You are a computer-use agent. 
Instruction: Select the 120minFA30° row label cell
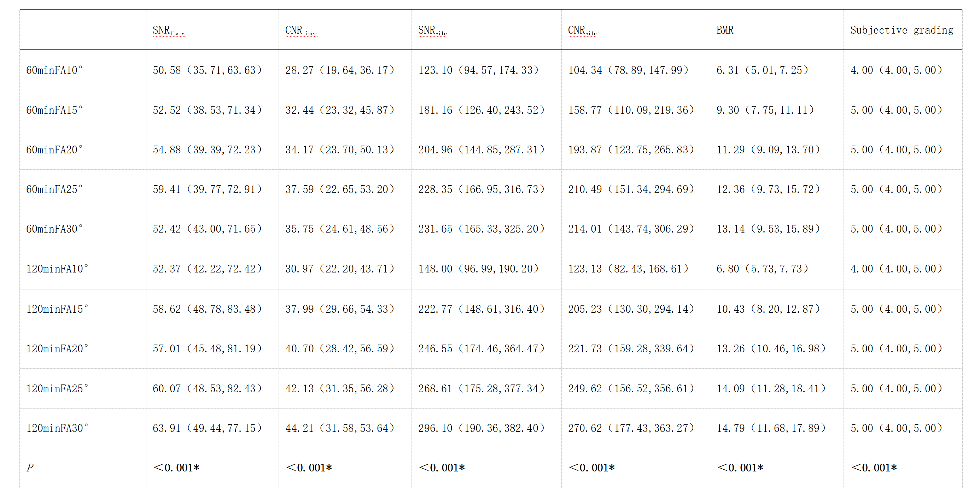[57, 428]
